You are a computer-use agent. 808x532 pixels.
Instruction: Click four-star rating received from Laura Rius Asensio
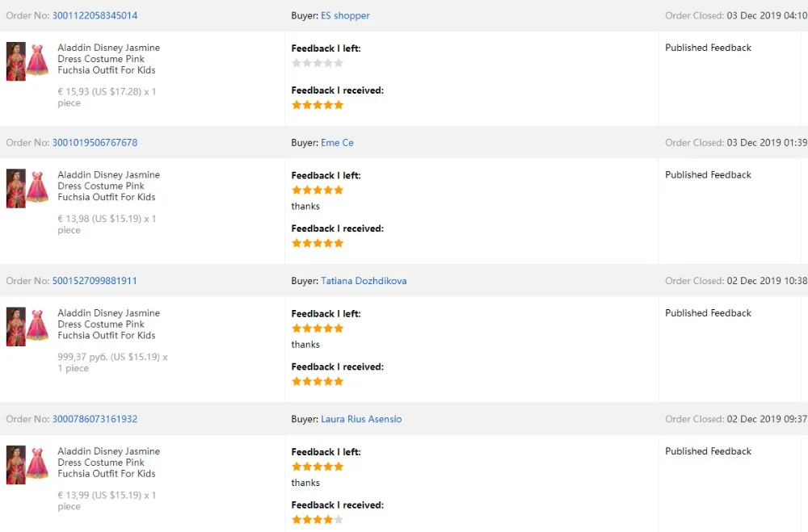(318, 519)
